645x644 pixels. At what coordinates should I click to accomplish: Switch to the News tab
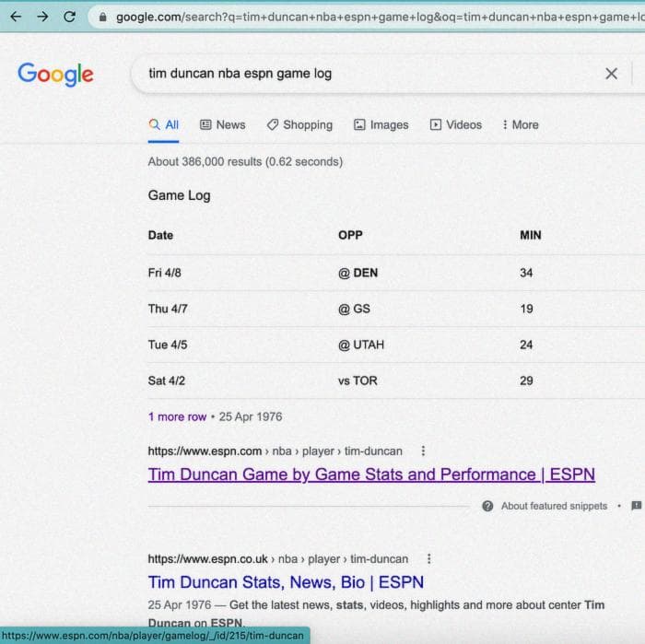223,124
